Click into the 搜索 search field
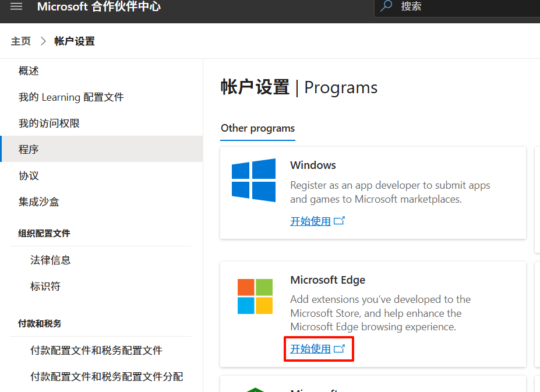Screen dimensions: 540x392 click(457, 8)
